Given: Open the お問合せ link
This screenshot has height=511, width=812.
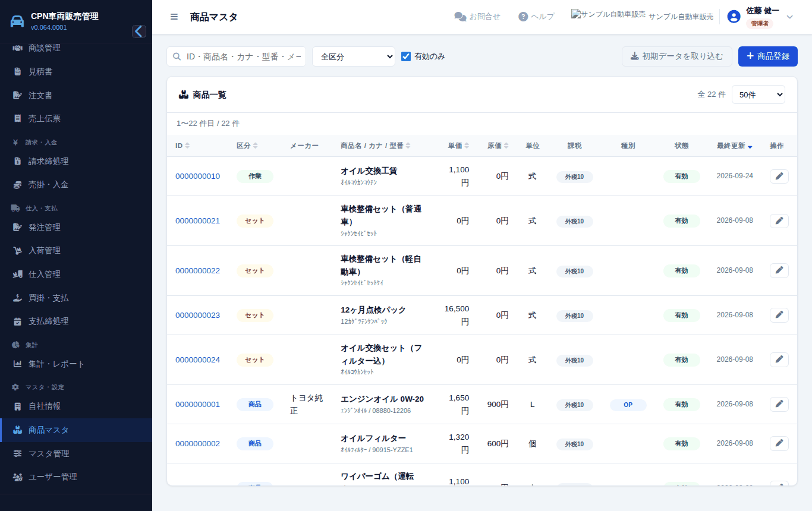Looking at the screenshot, I should click(x=477, y=17).
